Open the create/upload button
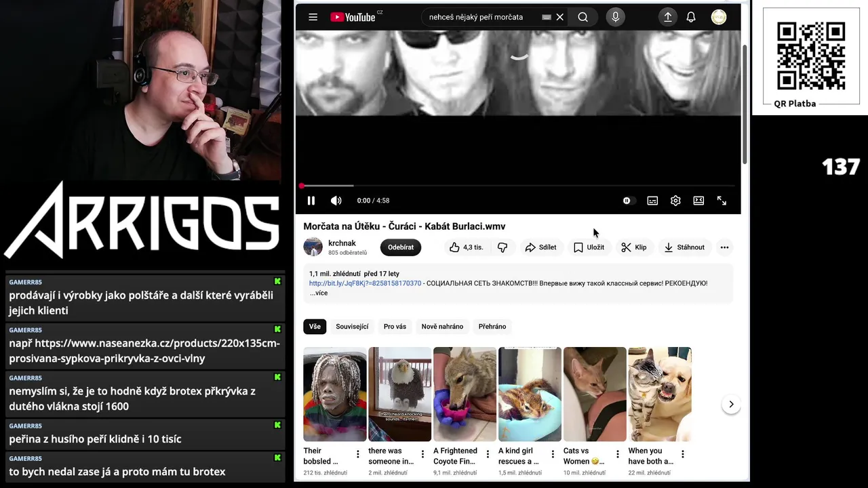868x488 pixels. 667,17
